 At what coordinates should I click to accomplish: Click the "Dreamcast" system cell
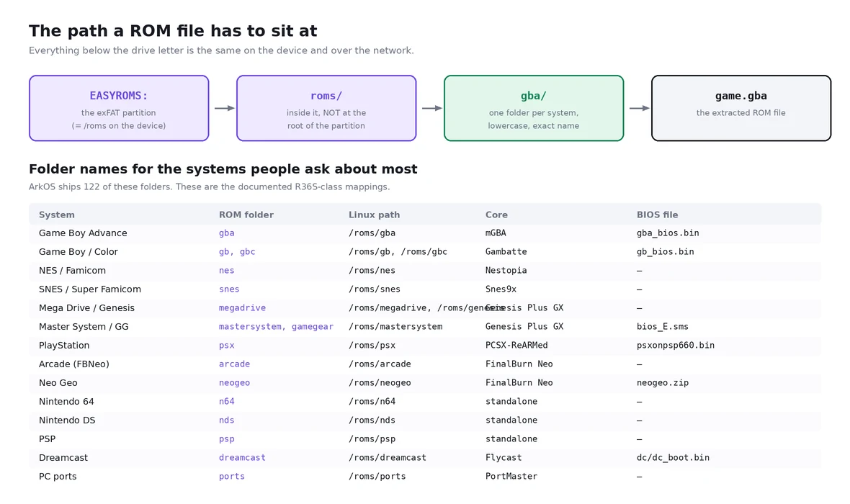[63, 458]
